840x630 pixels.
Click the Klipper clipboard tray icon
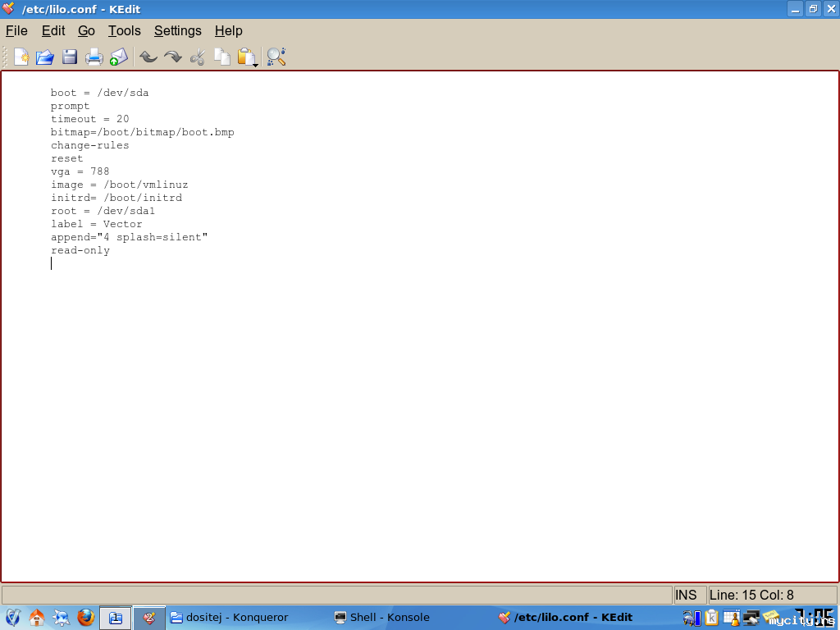(711, 618)
